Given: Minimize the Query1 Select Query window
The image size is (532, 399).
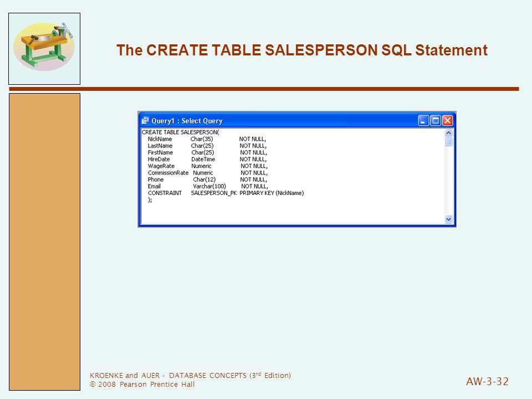Looking at the screenshot, I should point(423,120).
